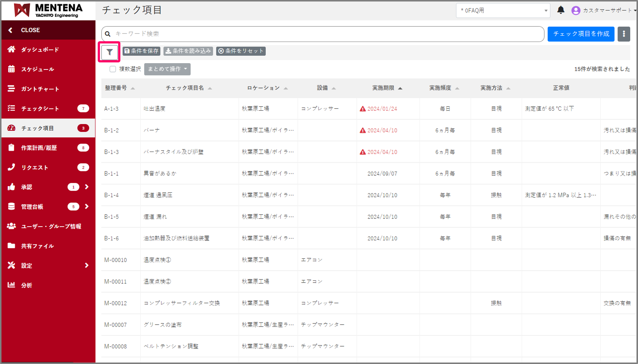Open the まとめて操作 dropdown
The width and height of the screenshot is (638, 364).
[167, 69]
